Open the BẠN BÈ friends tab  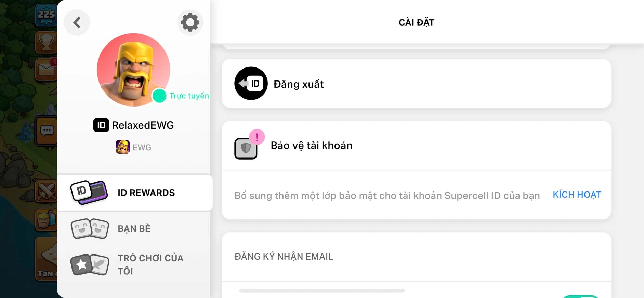point(134,228)
